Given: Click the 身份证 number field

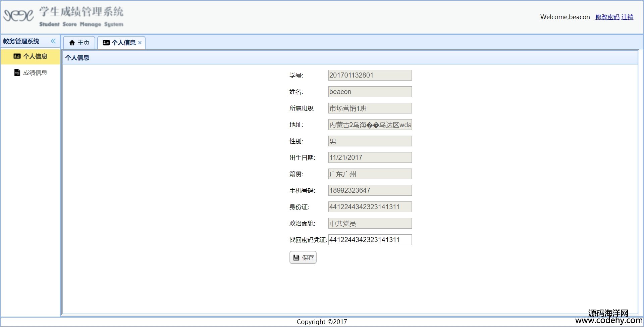Looking at the screenshot, I should (370, 207).
